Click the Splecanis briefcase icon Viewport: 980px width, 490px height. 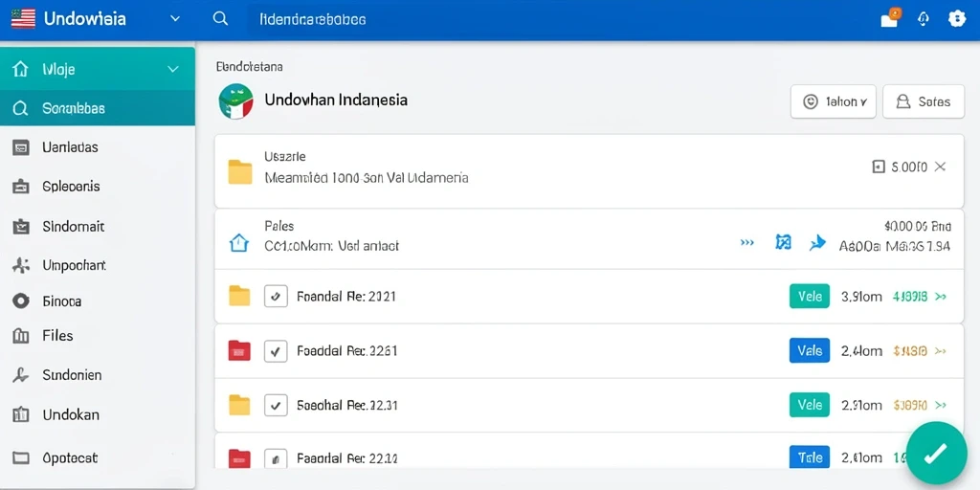21,187
